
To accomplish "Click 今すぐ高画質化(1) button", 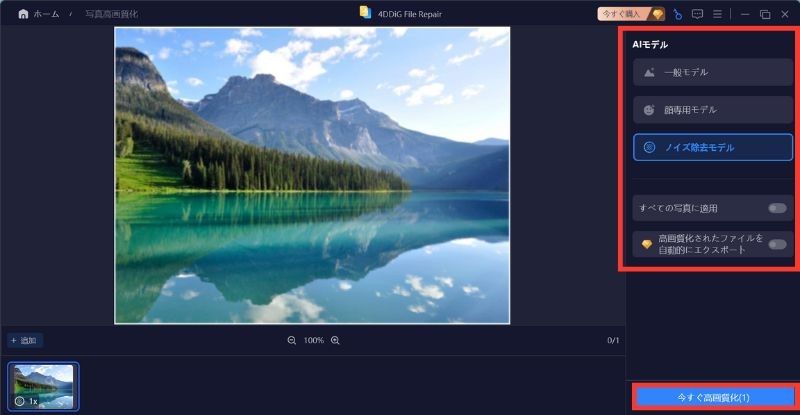I will (713, 397).
